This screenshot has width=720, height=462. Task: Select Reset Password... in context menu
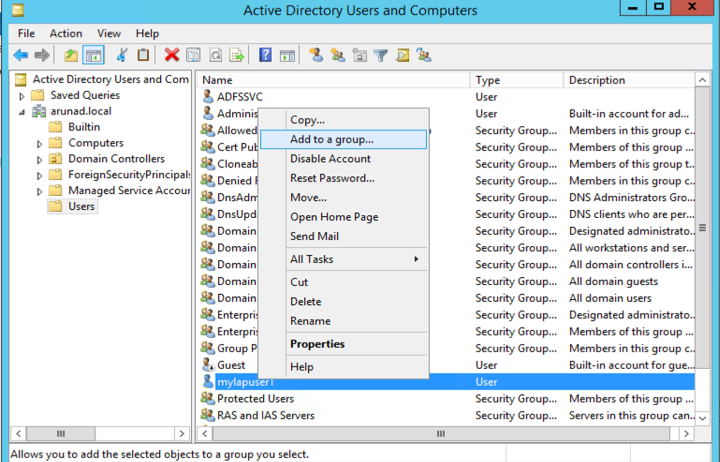point(343,178)
